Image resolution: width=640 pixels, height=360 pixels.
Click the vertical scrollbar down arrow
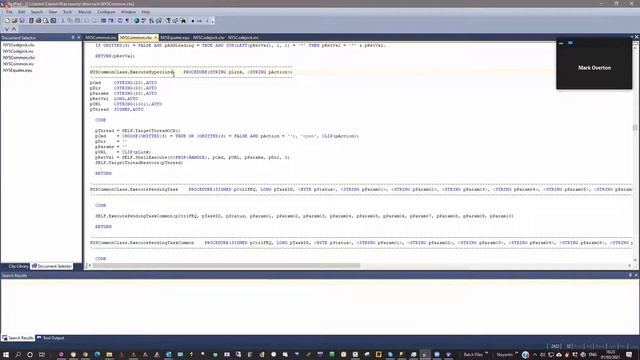[x=635, y=260]
